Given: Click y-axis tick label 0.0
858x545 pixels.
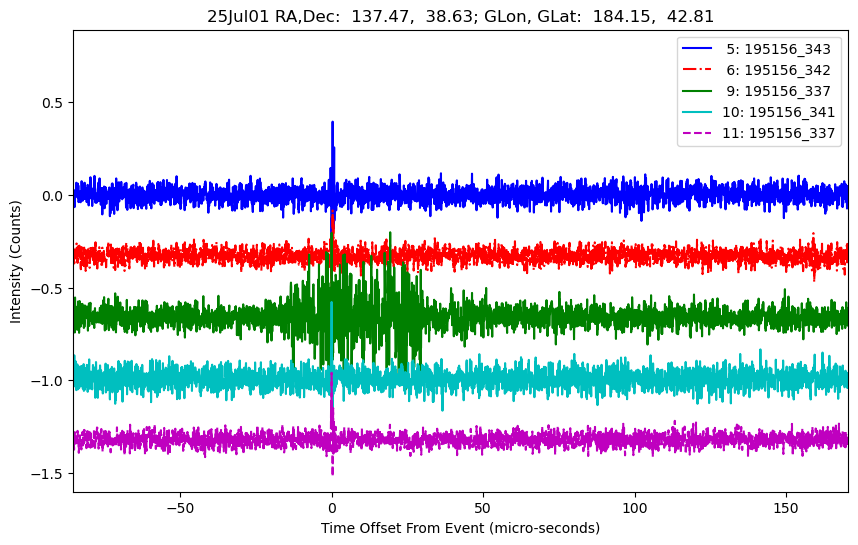Looking at the screenshot, I should (53, 195).
